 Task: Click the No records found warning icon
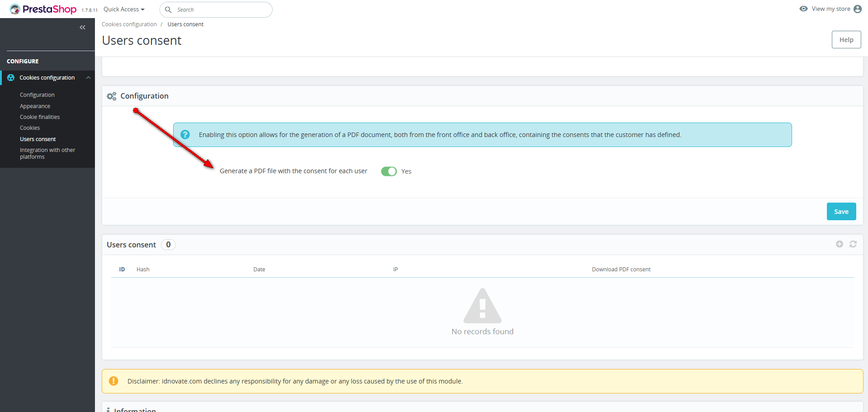tap(482, 306)
